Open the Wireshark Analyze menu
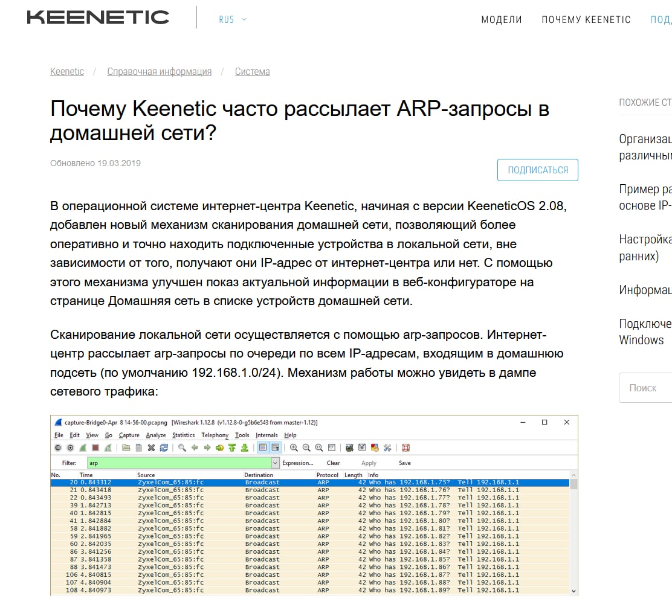Viewport: 672px width, 616px height. (x=155, y=435)
